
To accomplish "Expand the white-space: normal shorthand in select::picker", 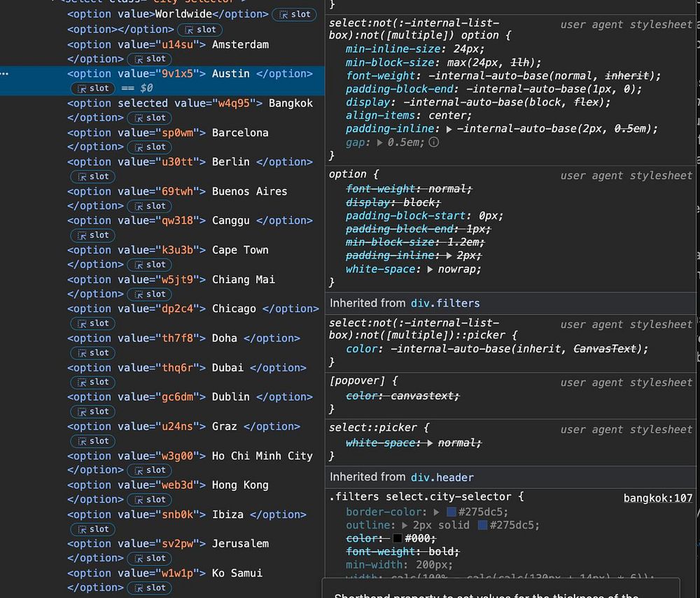I will [x=430, y=443].
